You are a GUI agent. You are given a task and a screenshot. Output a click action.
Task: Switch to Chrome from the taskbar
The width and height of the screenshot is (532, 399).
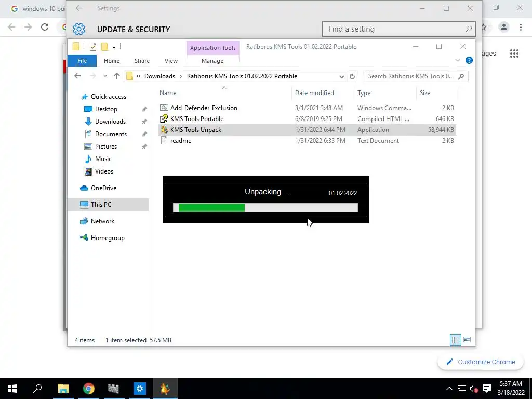click(x=88, y=389)
